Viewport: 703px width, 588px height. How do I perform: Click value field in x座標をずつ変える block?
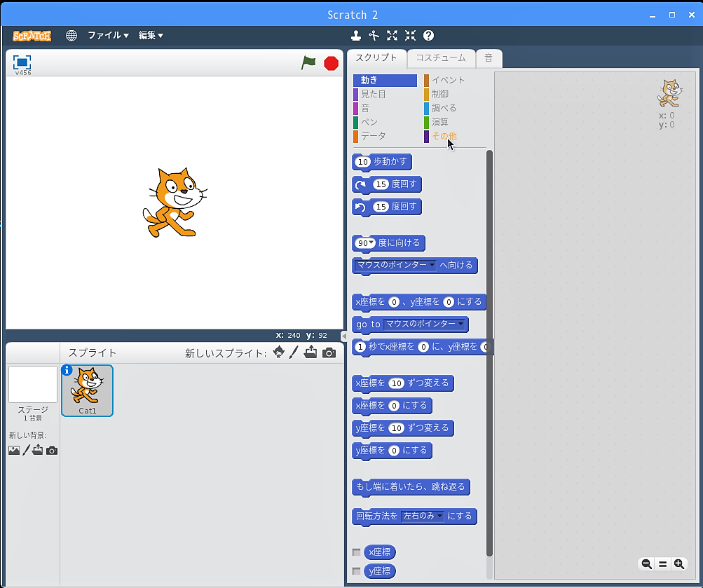[396, 383]
